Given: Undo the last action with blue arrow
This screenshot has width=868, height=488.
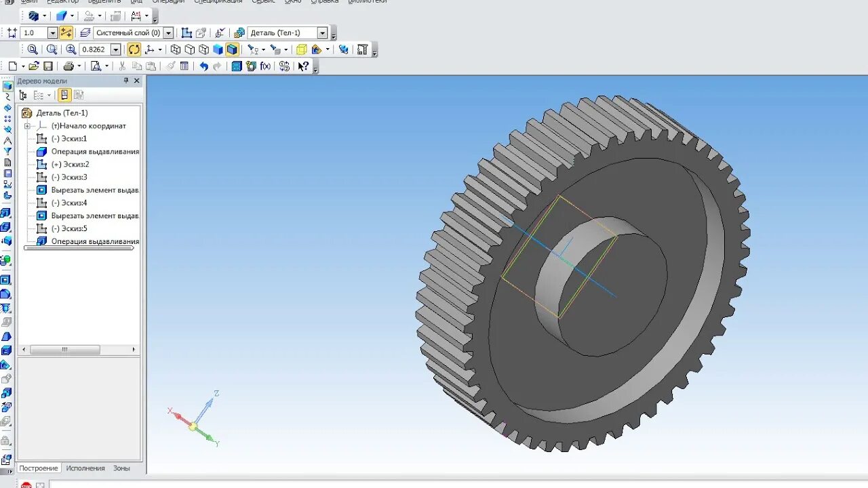Looking at the screenshot, I should tap(203, 66).
